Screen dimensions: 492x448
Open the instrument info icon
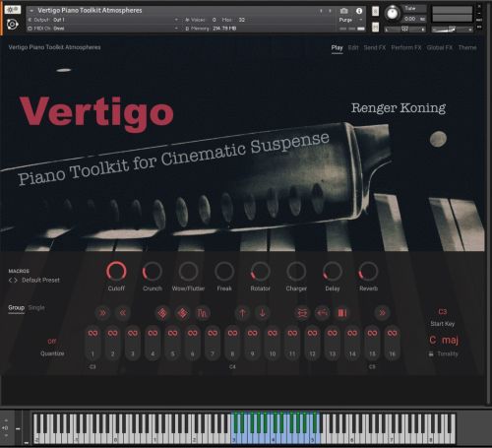click(359, 11)
